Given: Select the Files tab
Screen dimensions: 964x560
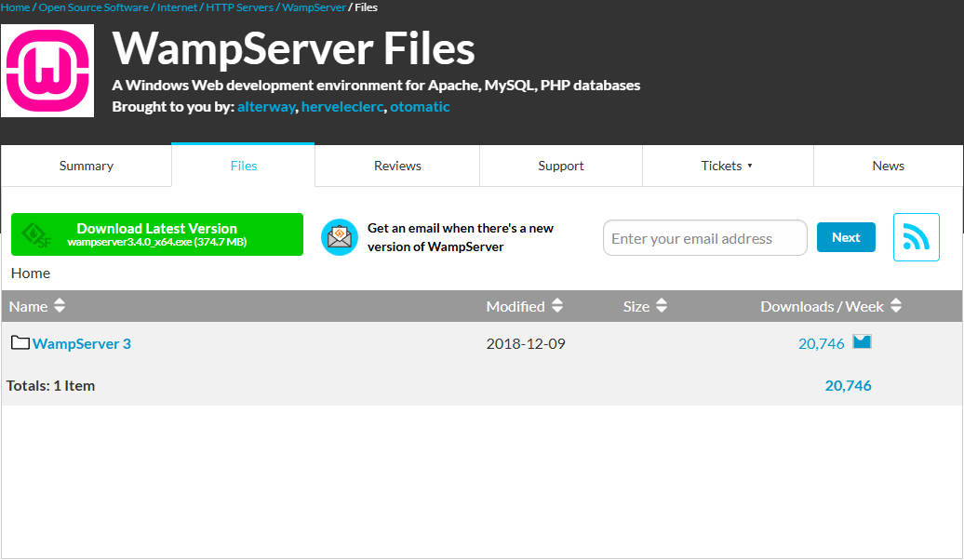Looking at the screenshot, I should pos(244,166).
